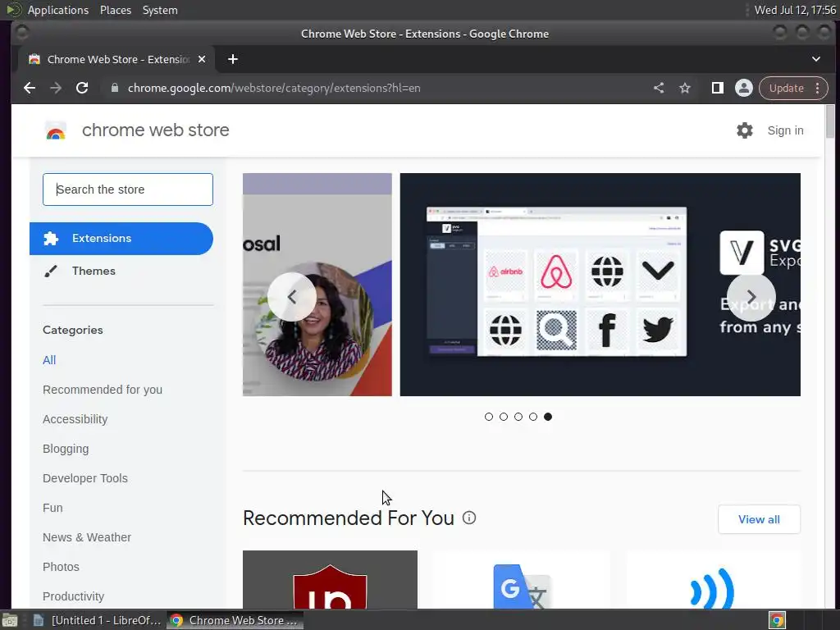This screenshot has height=630, width=840.
Task: Select second carousel dot
Action: click(x=504, y=417)
